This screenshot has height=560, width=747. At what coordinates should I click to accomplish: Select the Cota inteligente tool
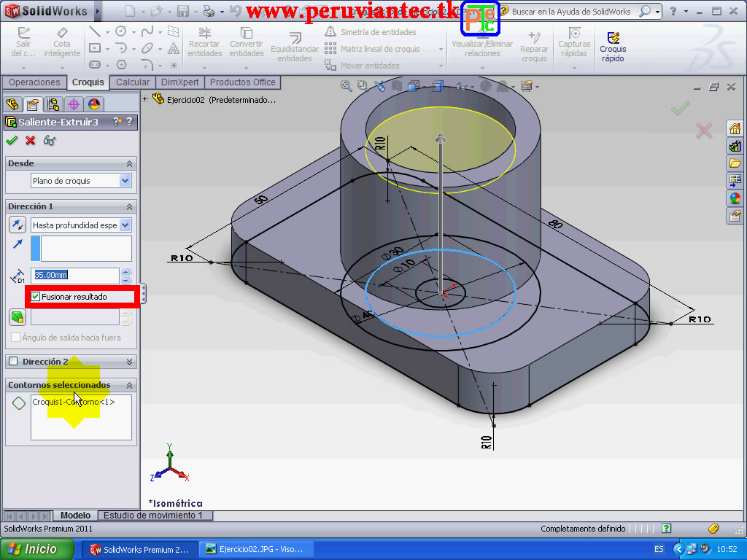(x=62, y=43)
